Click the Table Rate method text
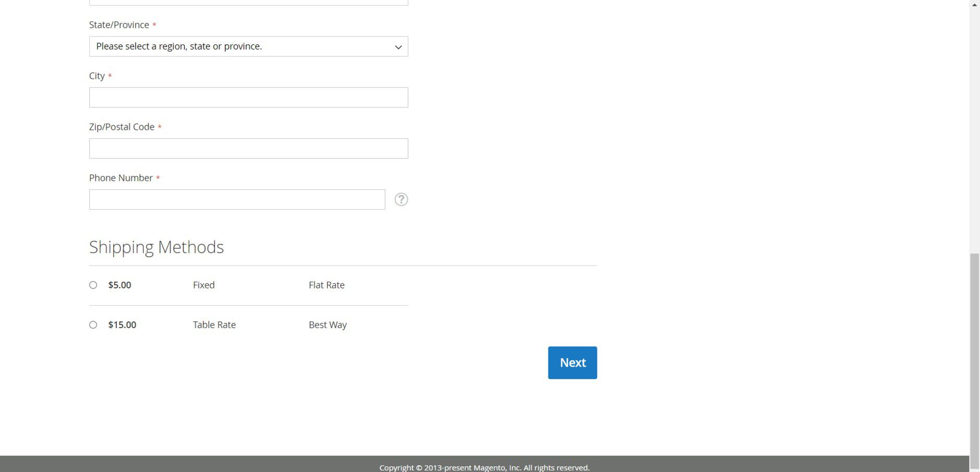Viewport: 980px width, 472px height. [214, 324]
